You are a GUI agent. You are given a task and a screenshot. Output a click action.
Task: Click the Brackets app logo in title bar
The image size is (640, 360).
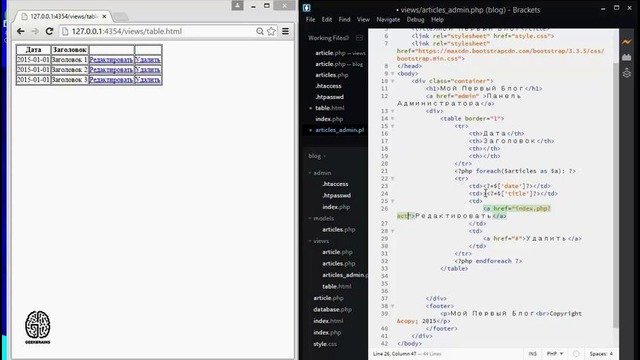coord(307,8)
